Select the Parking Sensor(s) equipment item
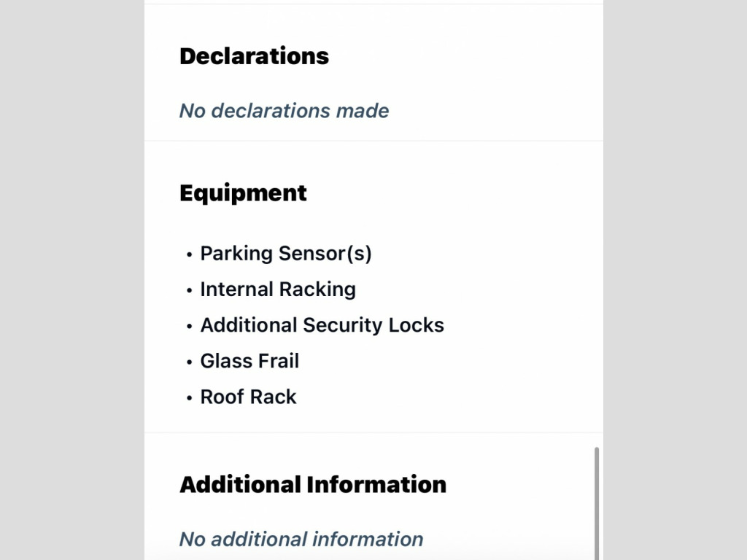 tap(286, 253)
